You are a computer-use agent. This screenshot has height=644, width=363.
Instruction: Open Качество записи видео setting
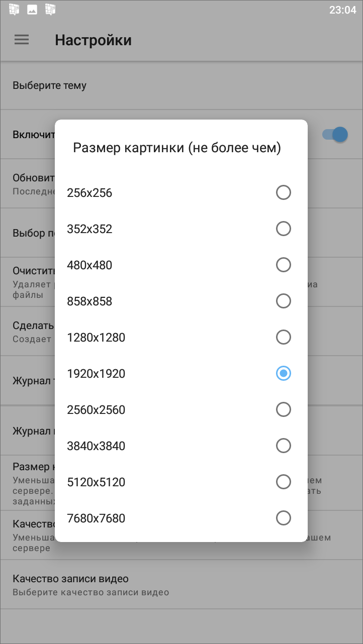tap(181, 585)
